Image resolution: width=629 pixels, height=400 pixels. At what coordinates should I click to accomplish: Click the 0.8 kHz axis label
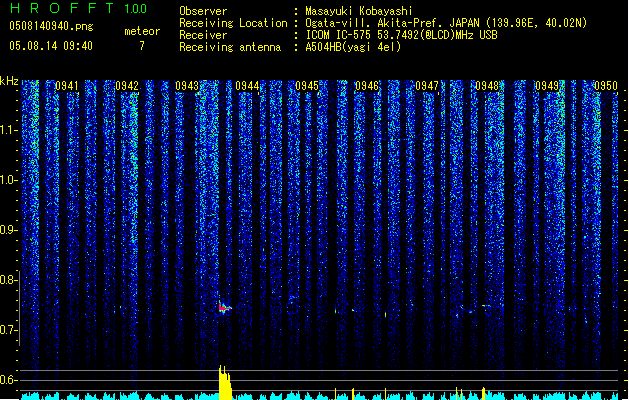tap(9, 280)
